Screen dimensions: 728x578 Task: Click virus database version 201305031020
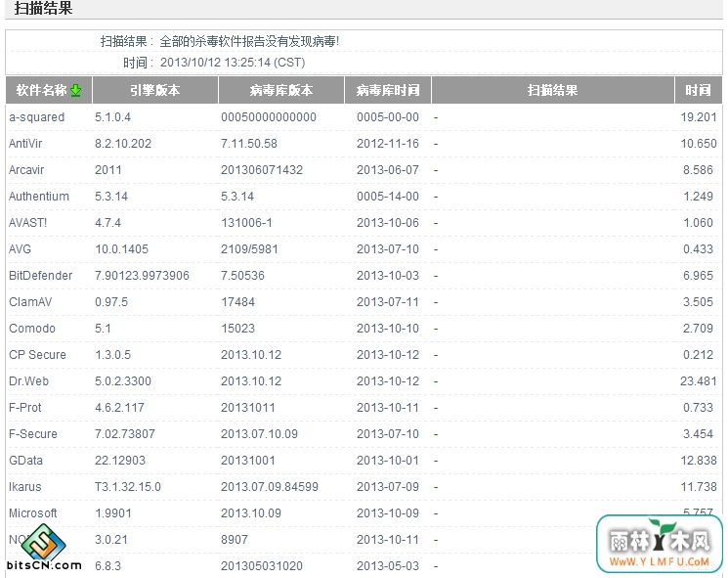pos(262,566)
